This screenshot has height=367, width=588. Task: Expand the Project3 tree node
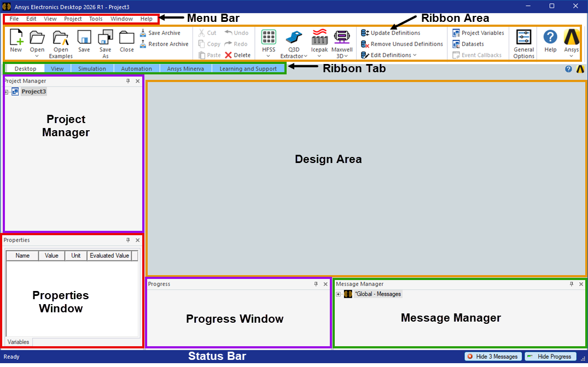click(7, 92)
